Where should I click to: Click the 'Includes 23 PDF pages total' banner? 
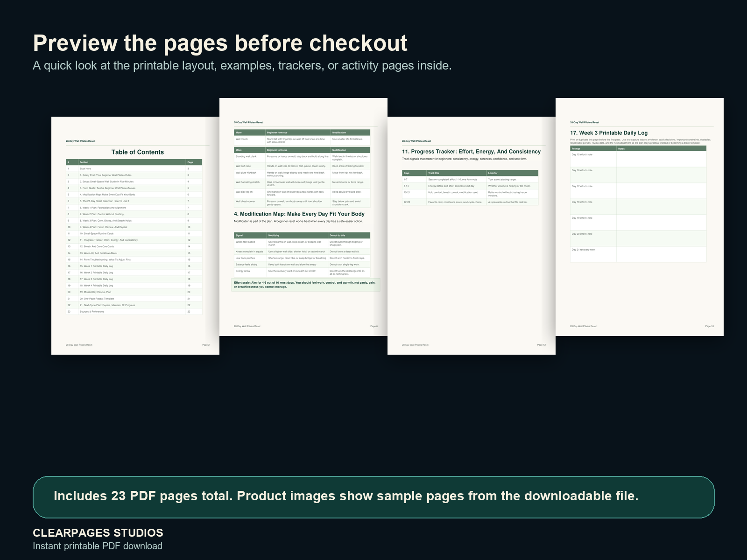tap(373, 497)
